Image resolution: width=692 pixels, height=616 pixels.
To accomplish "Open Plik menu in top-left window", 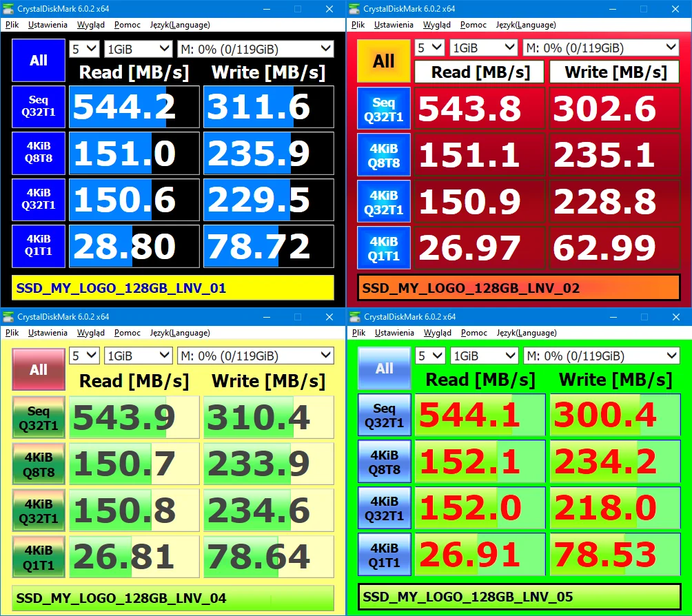I will (x=12, y=25).
